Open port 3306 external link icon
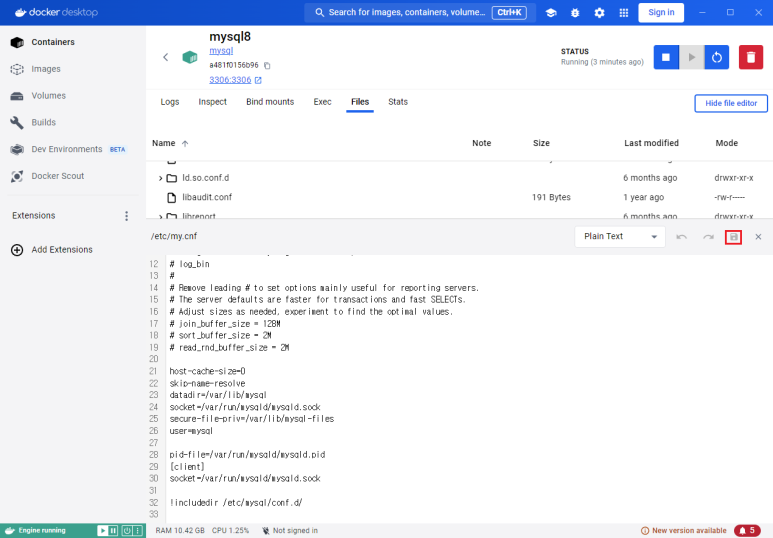Screen dimensions: 773x538 (258, 80)
